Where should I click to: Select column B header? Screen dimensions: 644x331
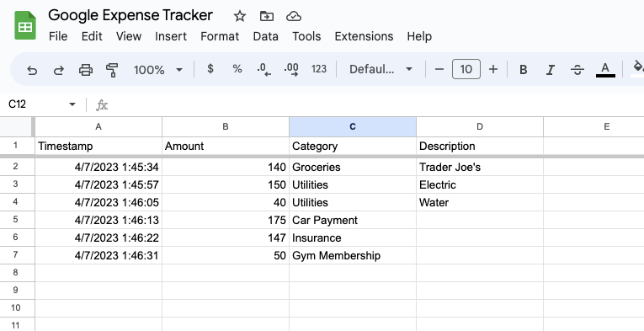tap(226, 127)
